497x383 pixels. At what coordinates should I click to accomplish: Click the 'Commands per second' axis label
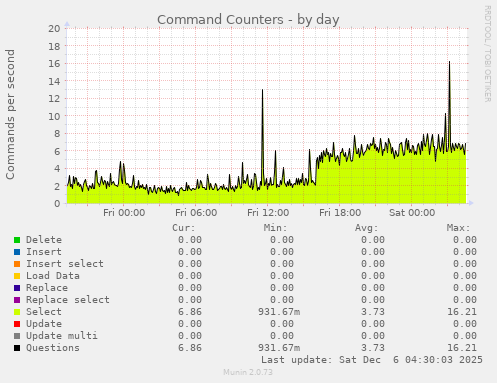point(10,114)
